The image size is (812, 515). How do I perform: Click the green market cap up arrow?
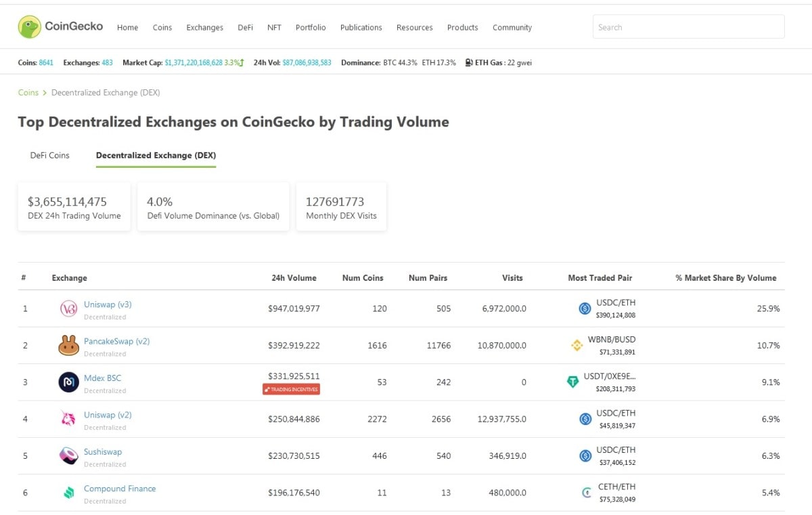tap(242, 62)
